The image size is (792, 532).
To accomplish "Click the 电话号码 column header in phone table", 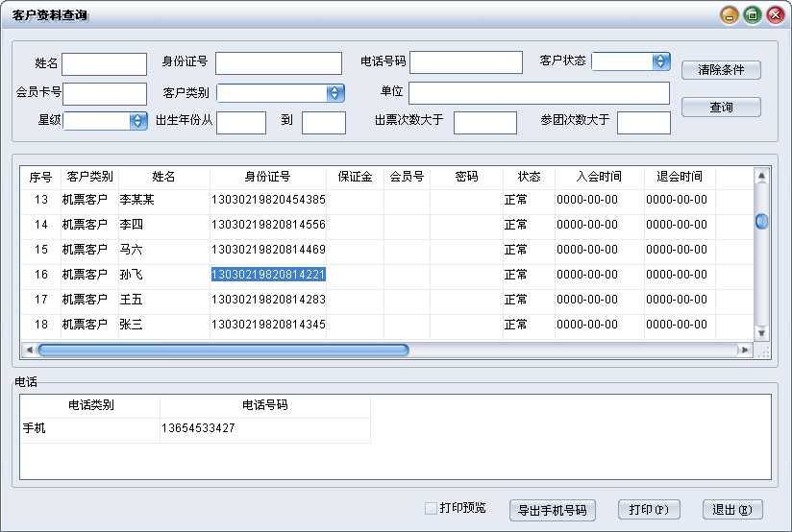I will [265, 405].
